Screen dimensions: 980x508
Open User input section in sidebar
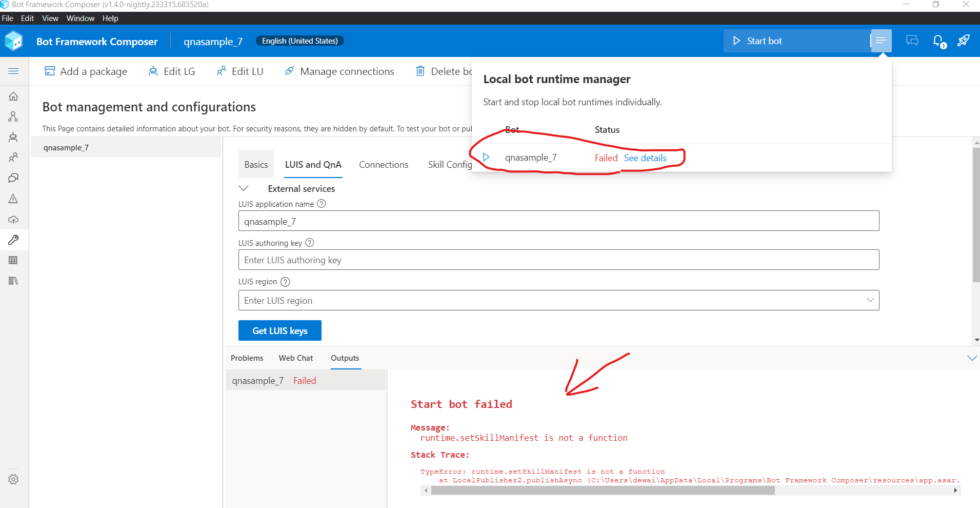coord(14,157)
